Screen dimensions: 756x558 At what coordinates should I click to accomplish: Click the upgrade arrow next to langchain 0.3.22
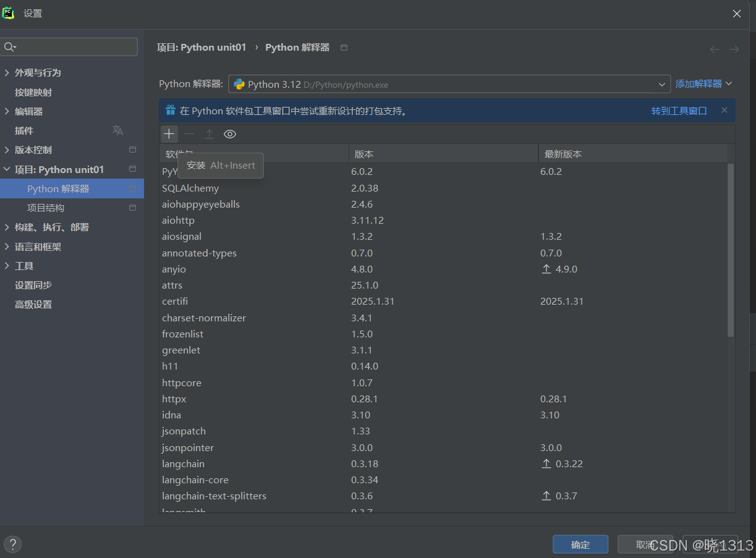(546, 463)
